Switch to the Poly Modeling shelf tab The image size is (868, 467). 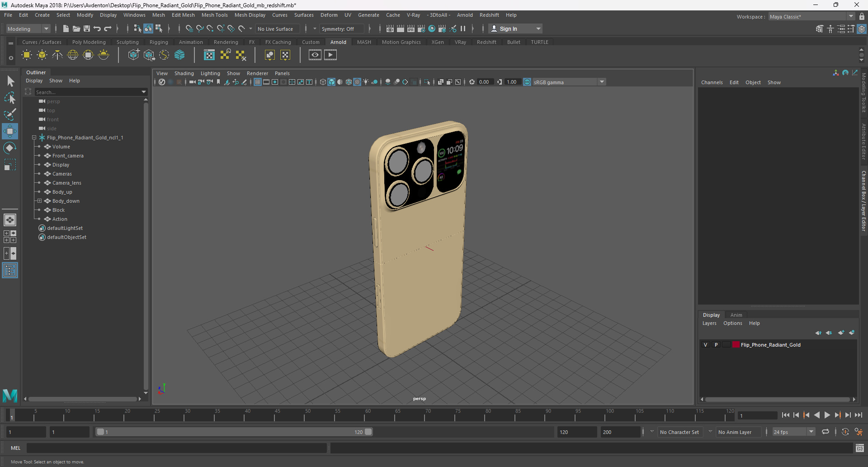click(x=89, y=42)
